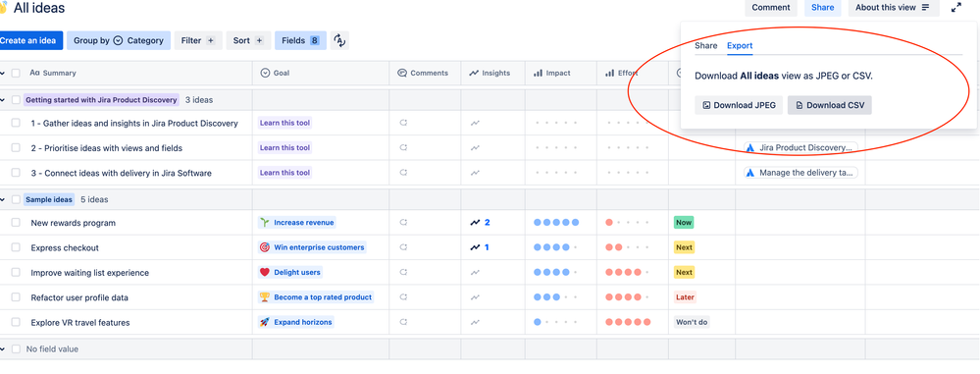This screenshot has width=980, height=374.
Task: Click comment icon for Express checkout
Action: point(403,247)
